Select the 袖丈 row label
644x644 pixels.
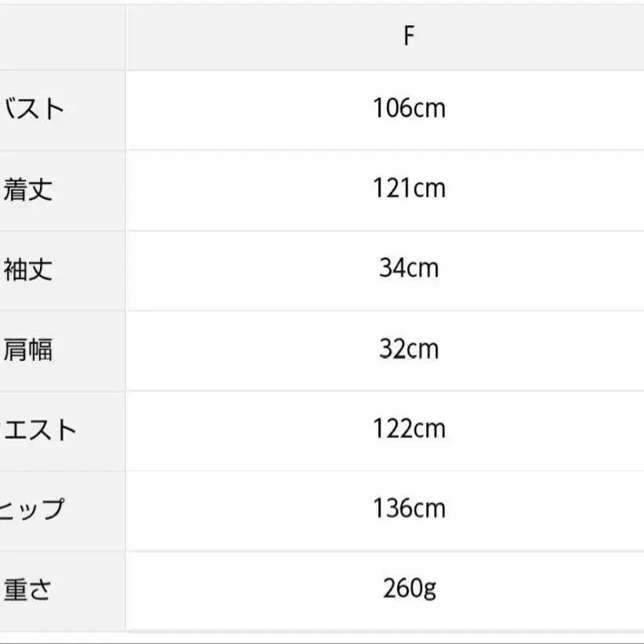28,270
